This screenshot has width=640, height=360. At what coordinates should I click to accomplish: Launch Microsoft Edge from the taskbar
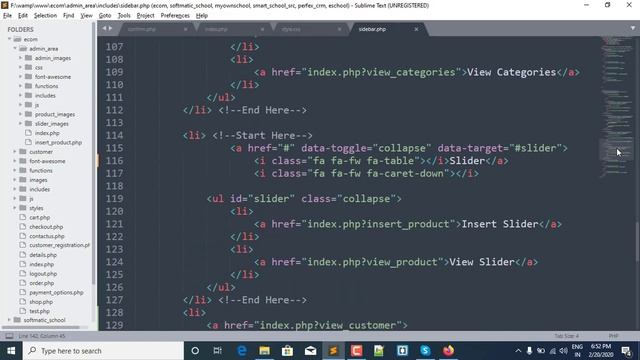coord(242,351)
